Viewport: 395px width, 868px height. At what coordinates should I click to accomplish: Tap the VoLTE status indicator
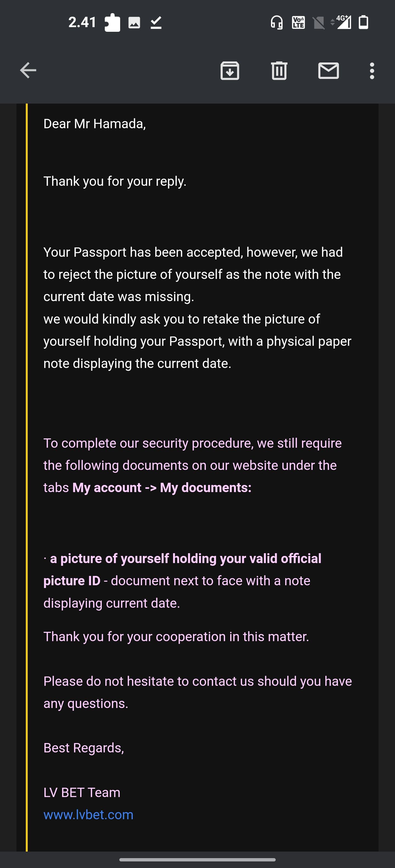point(298,22)
